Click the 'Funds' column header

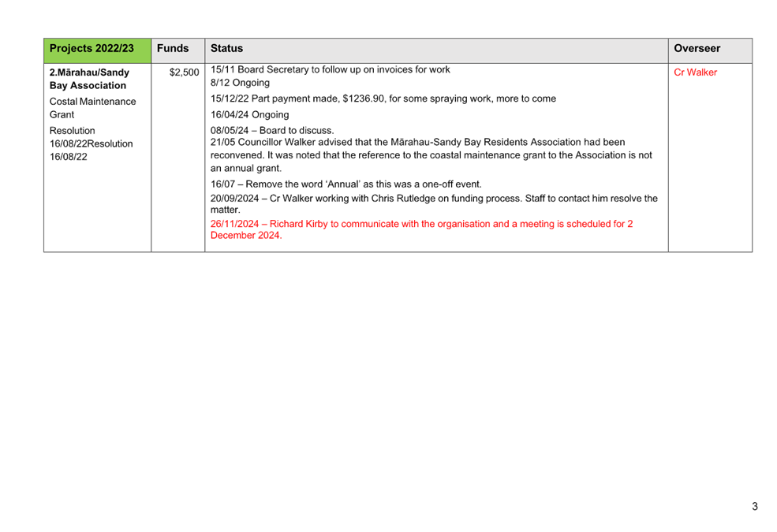178,50
